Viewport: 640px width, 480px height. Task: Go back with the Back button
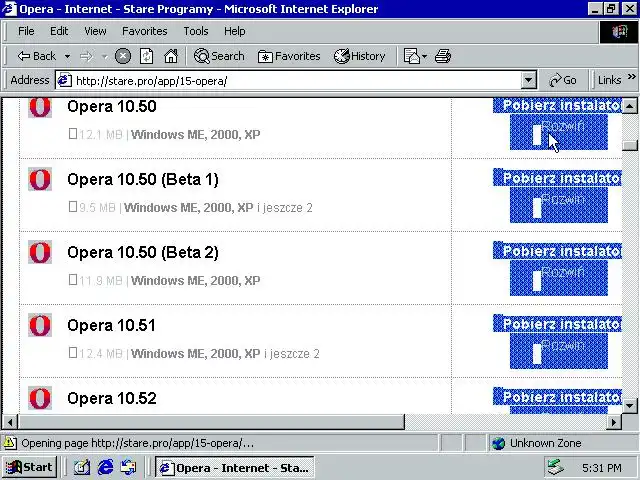click(x=36, y=56)
